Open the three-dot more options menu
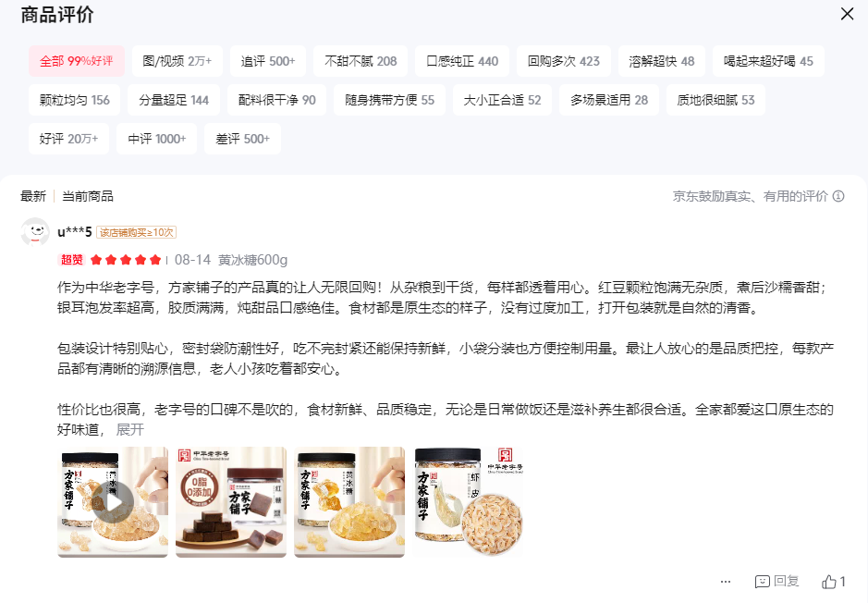 coord(725,582)
